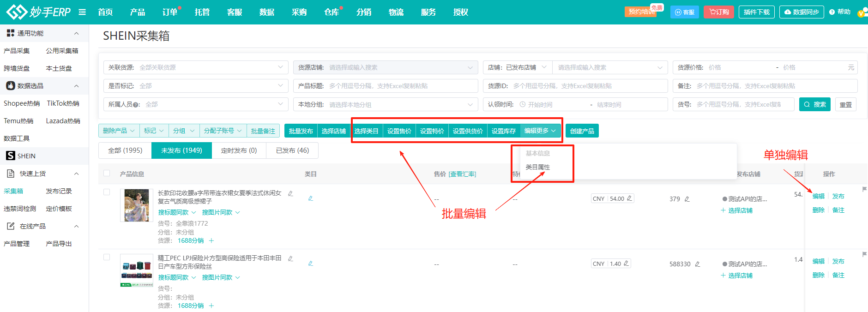This screenshot has width=868, height=312.
Task: Click pencil icon beside stock 379
Action: click(687, 199)
